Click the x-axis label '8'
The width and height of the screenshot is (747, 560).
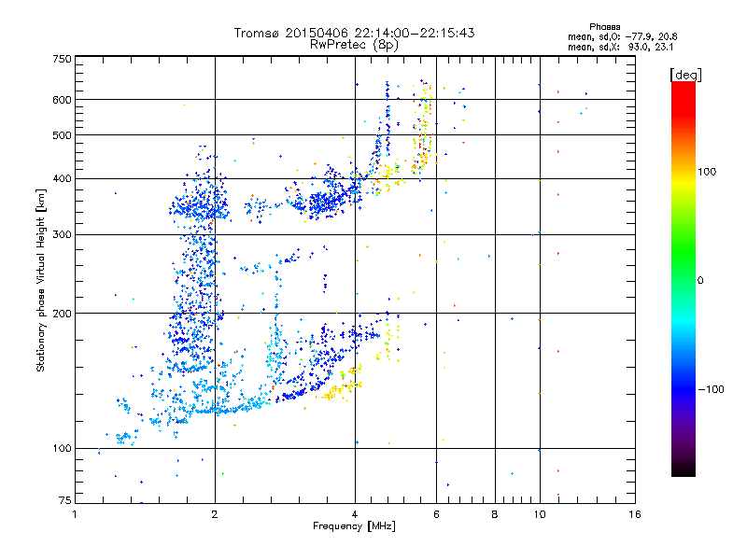tap(495, 514)
